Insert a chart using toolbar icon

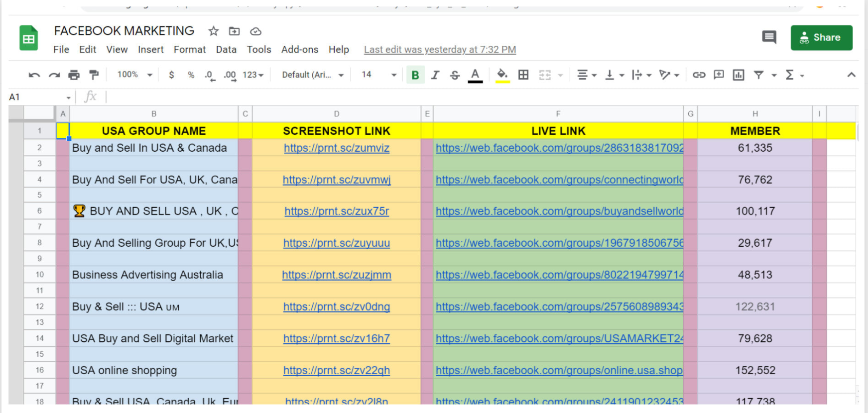click(x=738, y=75)
